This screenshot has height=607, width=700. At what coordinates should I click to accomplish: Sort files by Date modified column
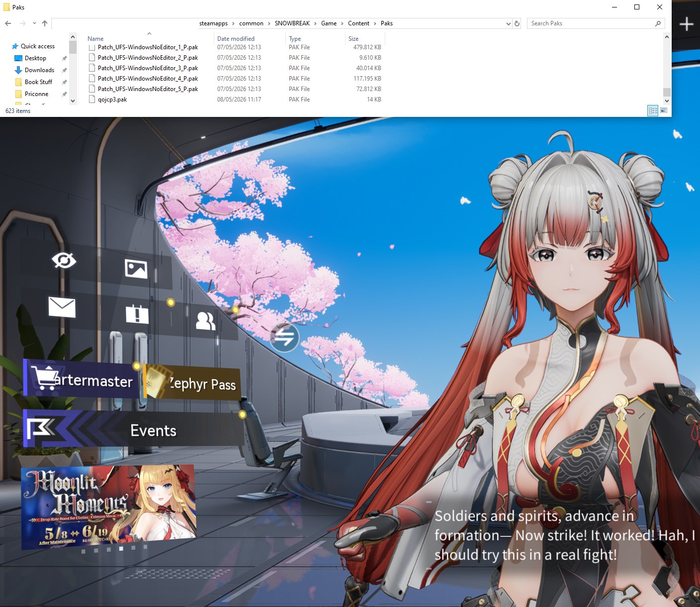point(236,38)
